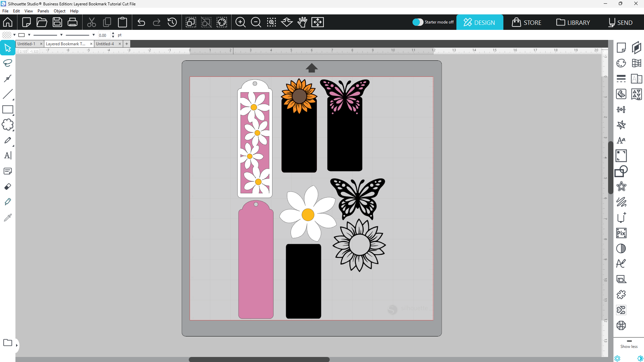Image resolution: width=644 pixels, height=362 pixels.
Task: Select the Eraser tool in left toolbar
Action: [7, 187]
